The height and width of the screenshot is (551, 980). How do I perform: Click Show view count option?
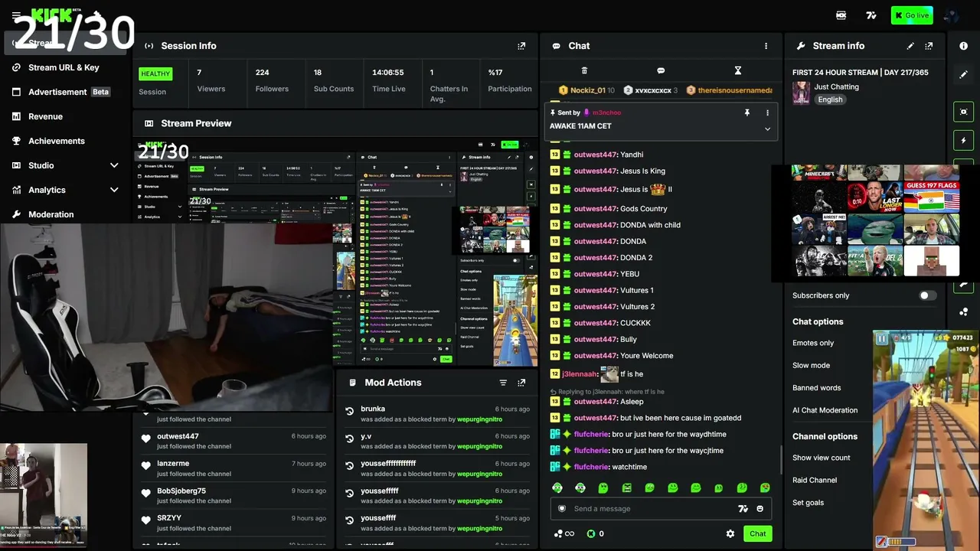click(x=821, y=458)
